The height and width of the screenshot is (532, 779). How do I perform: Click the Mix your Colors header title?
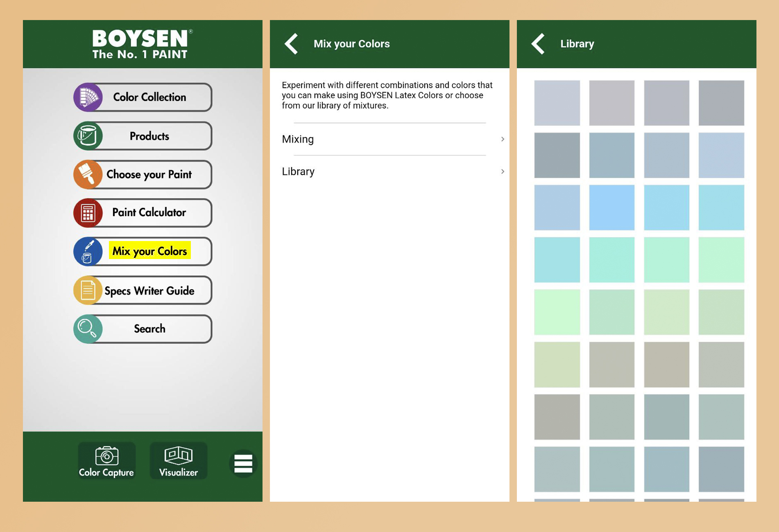[351, 44]
